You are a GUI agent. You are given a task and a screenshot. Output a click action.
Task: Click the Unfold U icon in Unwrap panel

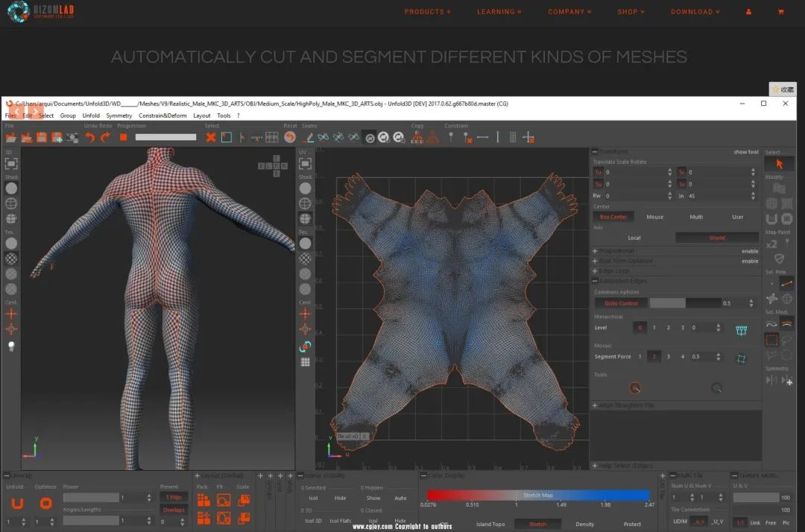[x=17, y=503]
